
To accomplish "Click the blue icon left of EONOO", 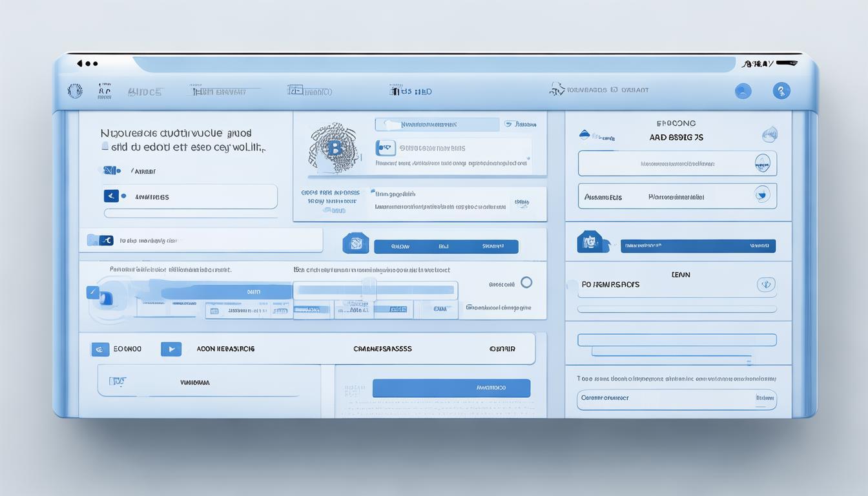I will 100,349.
